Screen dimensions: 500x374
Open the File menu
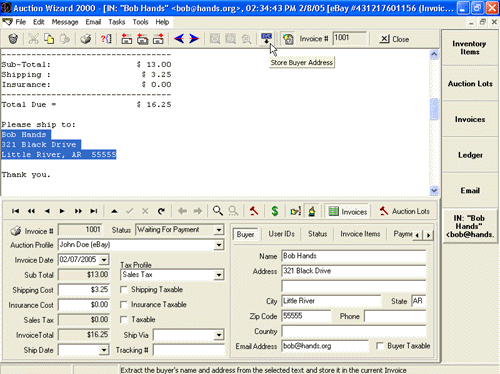[x=20, y=22]
